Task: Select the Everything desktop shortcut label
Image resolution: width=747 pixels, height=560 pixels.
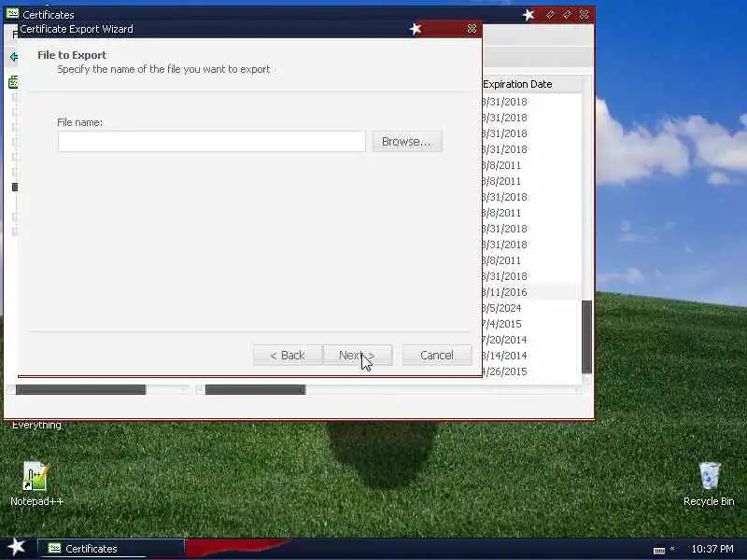Action: pyautogui.click(x=36, y=425)
